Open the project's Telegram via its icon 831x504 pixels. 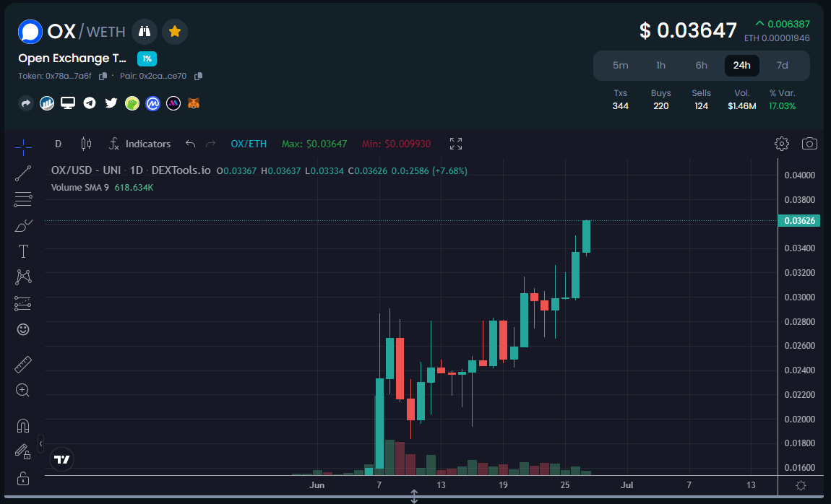click(89, 103)
